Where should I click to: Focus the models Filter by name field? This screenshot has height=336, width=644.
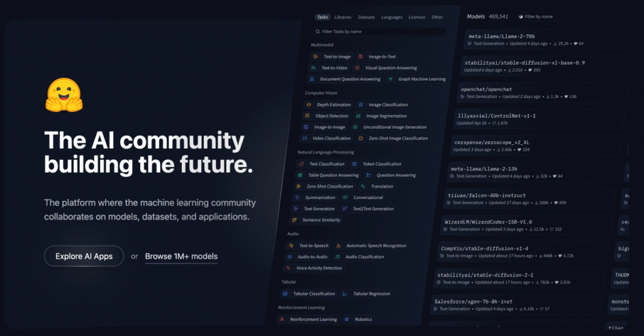point(542,16)
